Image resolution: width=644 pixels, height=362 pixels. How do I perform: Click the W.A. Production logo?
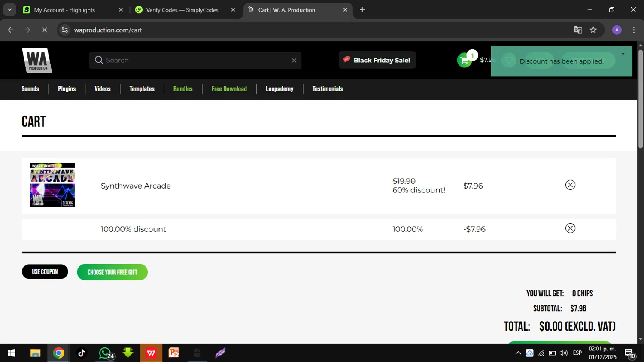pyautogui.click(x=37, y=60)
